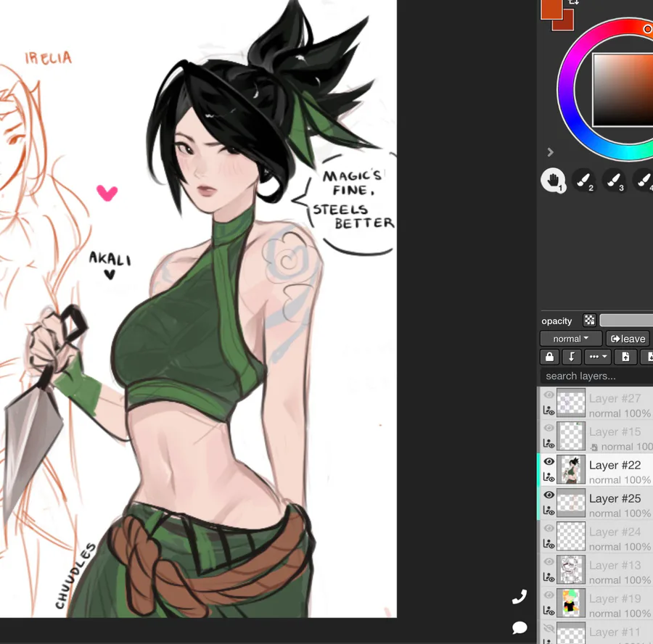Toggle visibility of Layer #15

(549, 428)
